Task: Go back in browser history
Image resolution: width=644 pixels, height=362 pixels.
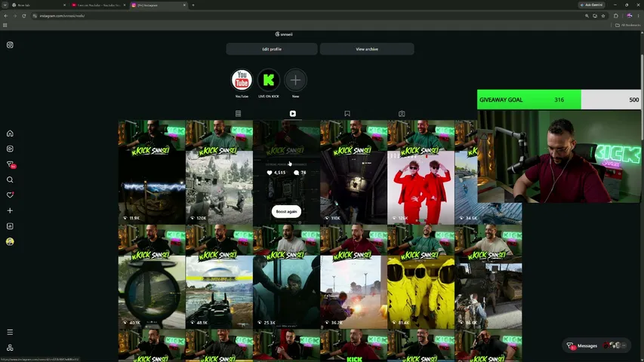Action: tap(6, 16)
